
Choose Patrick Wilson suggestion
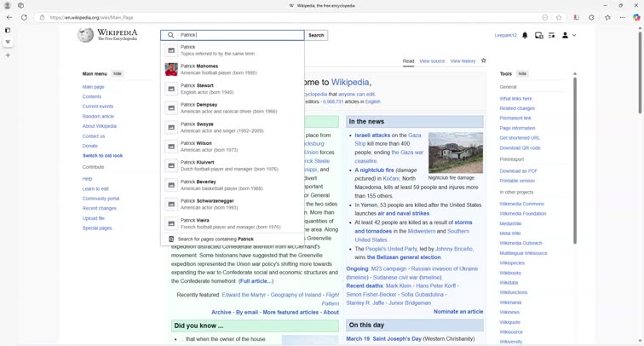coord(233,147)
